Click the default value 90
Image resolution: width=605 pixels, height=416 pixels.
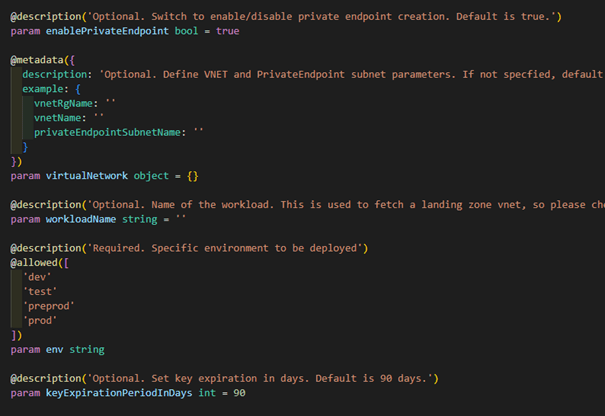coord(237,393)
